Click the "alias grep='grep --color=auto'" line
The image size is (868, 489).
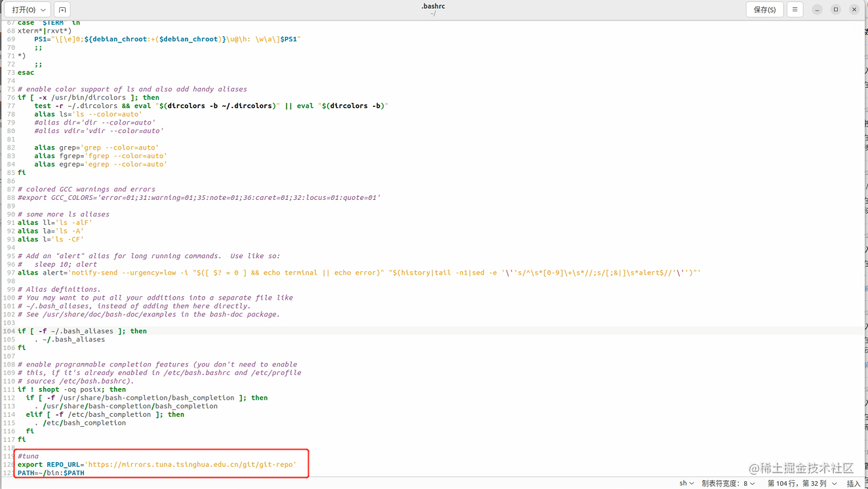(96, 147)
